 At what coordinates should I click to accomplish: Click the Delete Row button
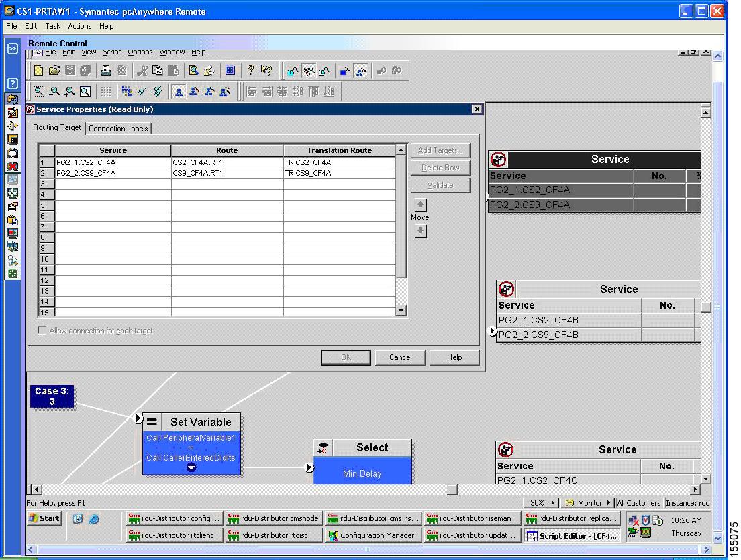point(440,168)
